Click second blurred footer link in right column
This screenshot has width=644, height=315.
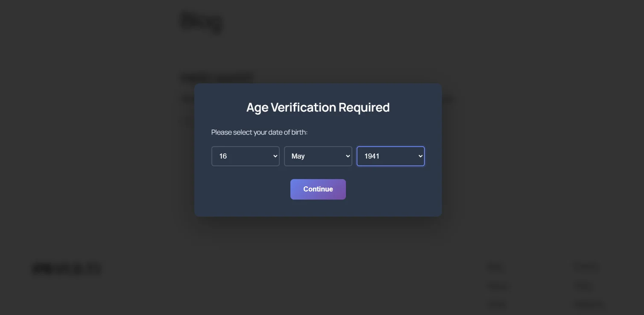(x=583, y=286)
